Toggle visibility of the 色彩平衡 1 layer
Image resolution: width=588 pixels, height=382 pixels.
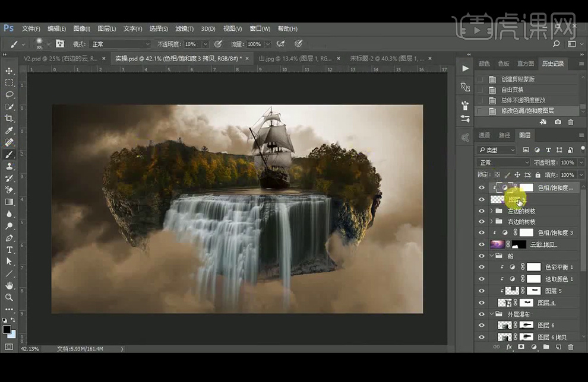482,267
